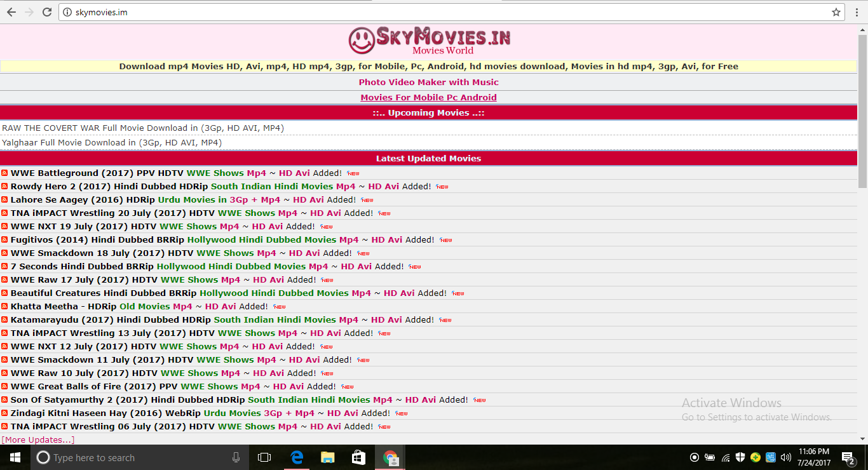Viewport: 868px width, 470px height.
Task: Open the battery status tray icon
Action: tap(710, 457)
